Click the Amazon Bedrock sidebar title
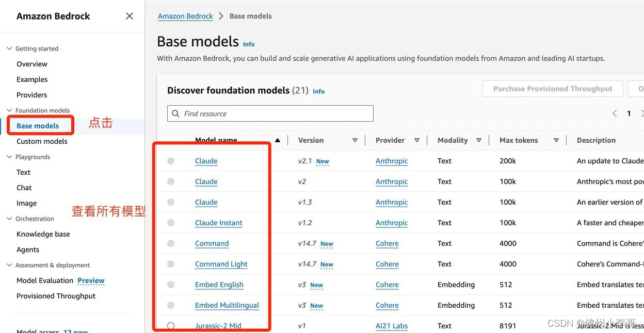The width and height of the screenshot is (644, 333). (53, 16)
